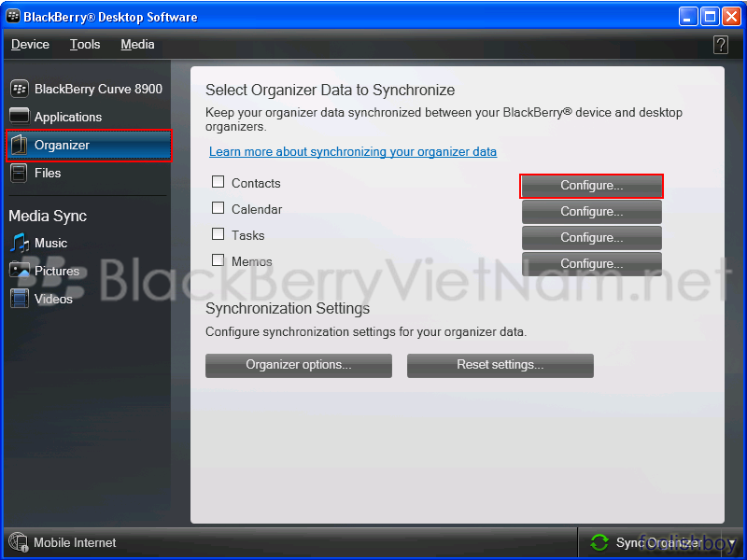This screenshot has width=747, height=560.
Task: Open the Tools menu
Action: click(85, 44)
